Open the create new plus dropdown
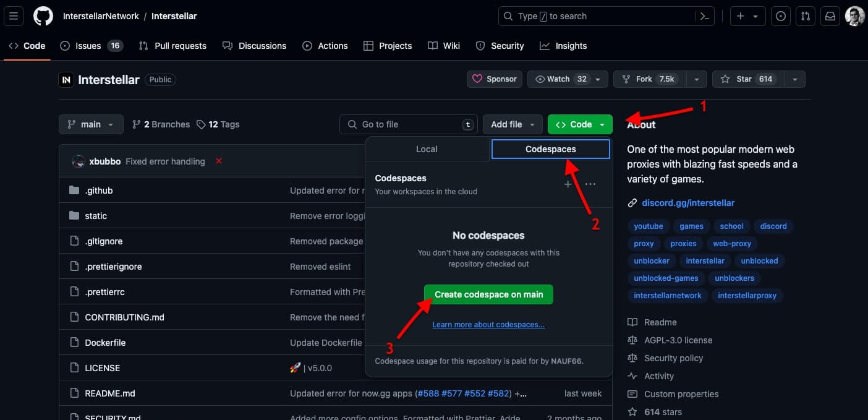868x420 pixels. point(748,16)
